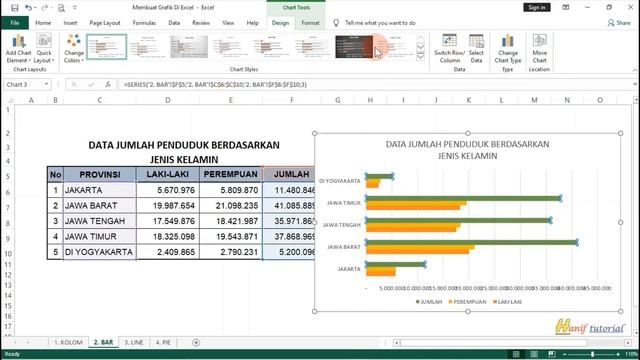Click the LAKI-LAKI legend entry

507,302
